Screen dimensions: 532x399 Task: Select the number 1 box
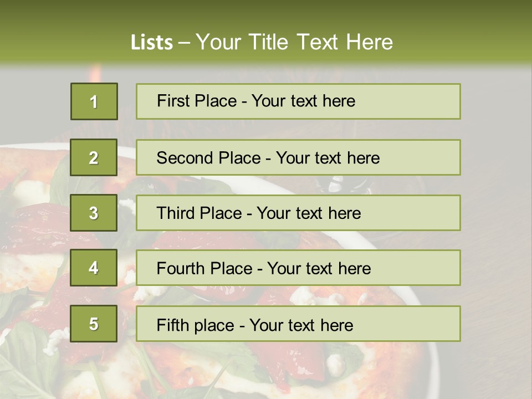tap(94, 101)
